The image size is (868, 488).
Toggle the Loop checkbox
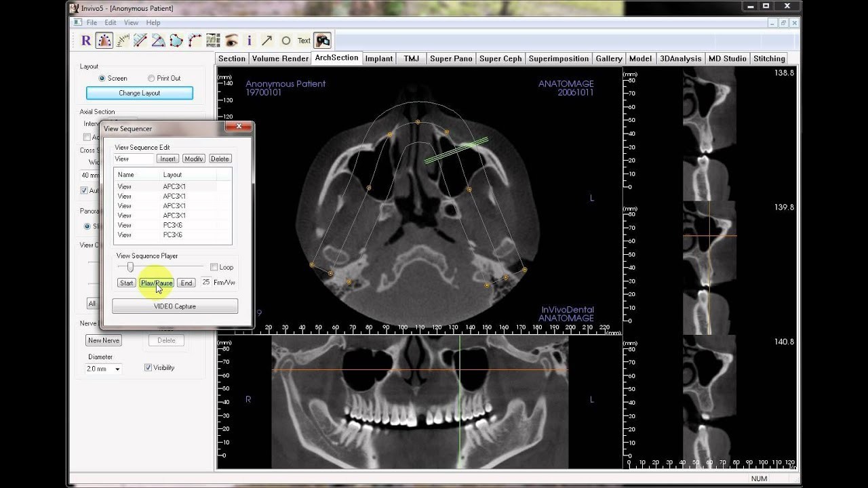click(214, 267)
